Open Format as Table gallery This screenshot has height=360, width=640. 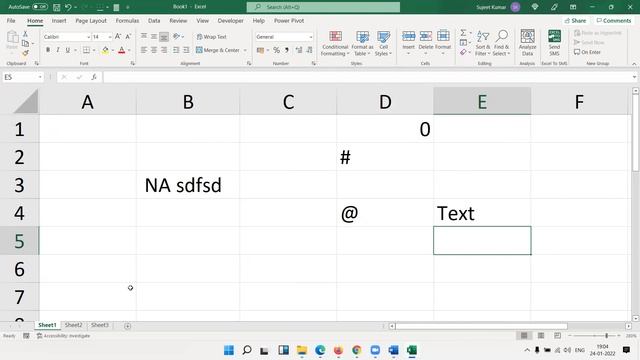tap(362, 43)
